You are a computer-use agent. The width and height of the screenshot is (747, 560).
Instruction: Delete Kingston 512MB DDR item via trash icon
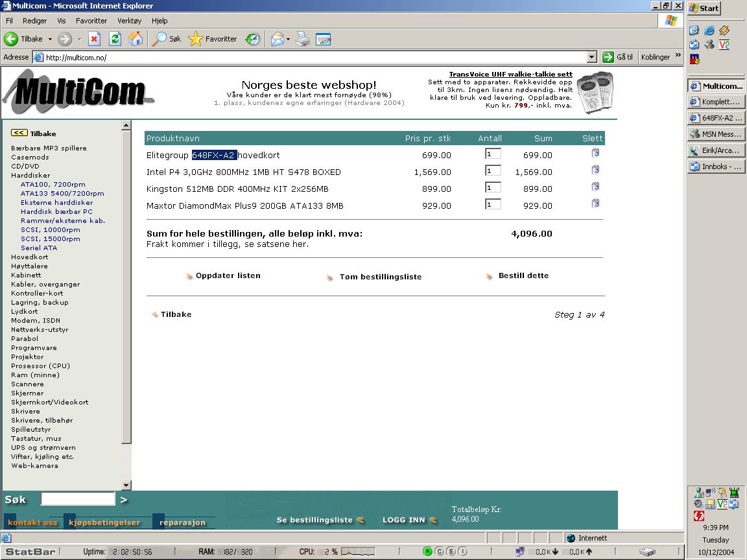point(595,187)
